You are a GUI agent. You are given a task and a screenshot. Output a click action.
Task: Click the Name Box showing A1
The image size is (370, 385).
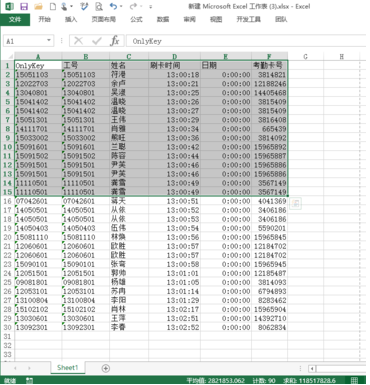point(25,41)
